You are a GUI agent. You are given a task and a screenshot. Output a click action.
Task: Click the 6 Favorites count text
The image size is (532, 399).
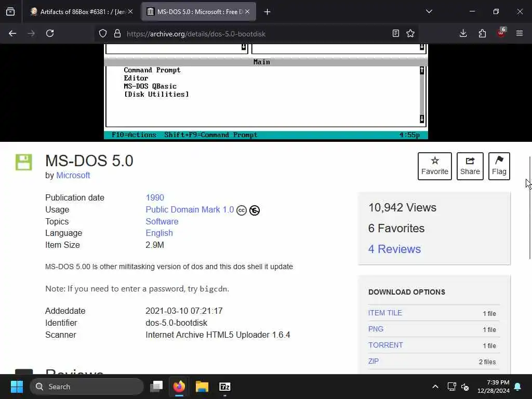tap(396, 229)
